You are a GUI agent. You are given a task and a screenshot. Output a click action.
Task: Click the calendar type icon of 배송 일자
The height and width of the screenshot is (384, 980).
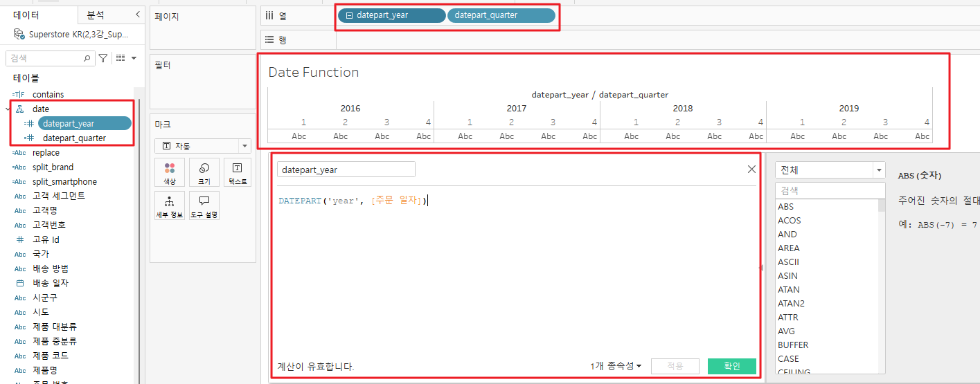[x=19, y=284]
